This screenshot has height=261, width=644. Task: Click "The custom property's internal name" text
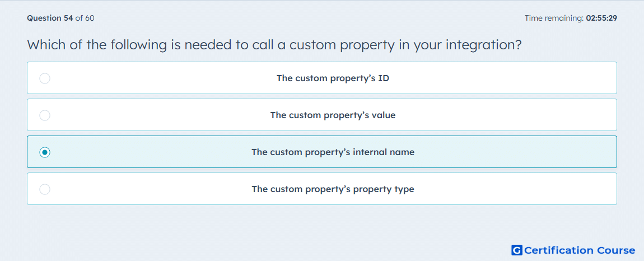point(333,152)
